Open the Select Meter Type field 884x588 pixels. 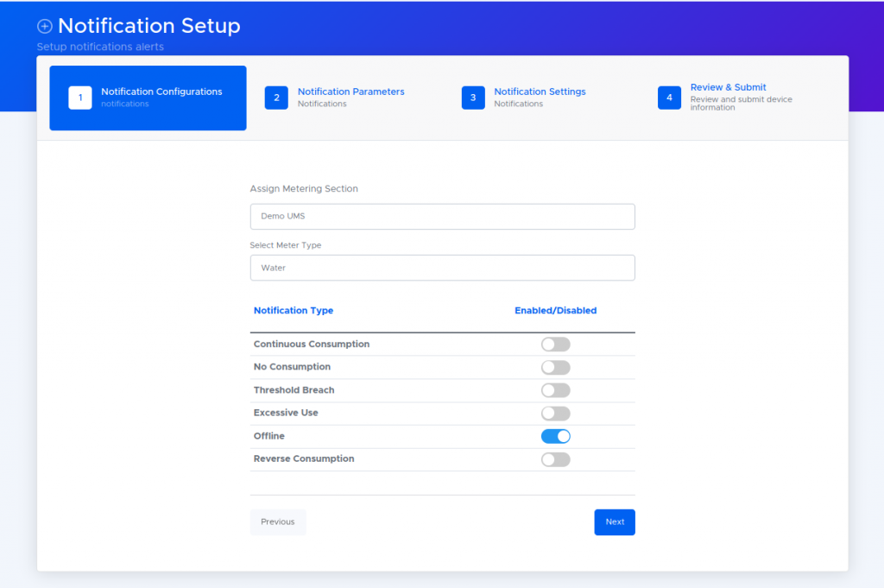(442, 268)
